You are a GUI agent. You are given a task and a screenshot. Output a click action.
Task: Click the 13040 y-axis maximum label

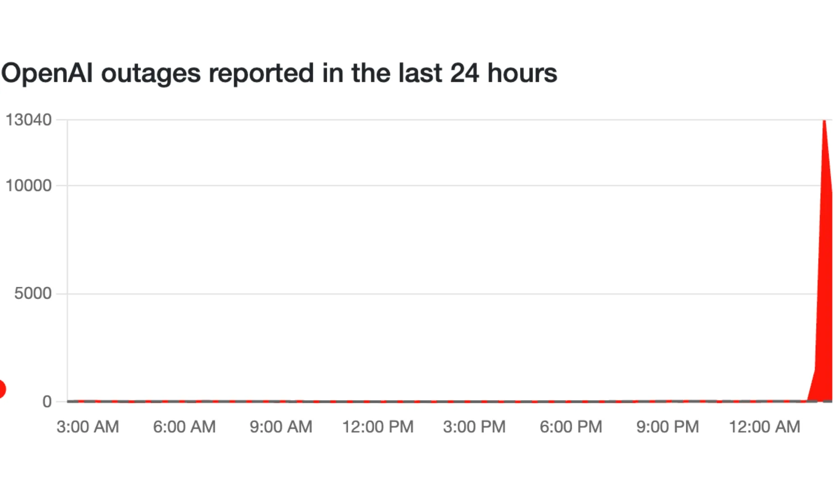[29, 120]
